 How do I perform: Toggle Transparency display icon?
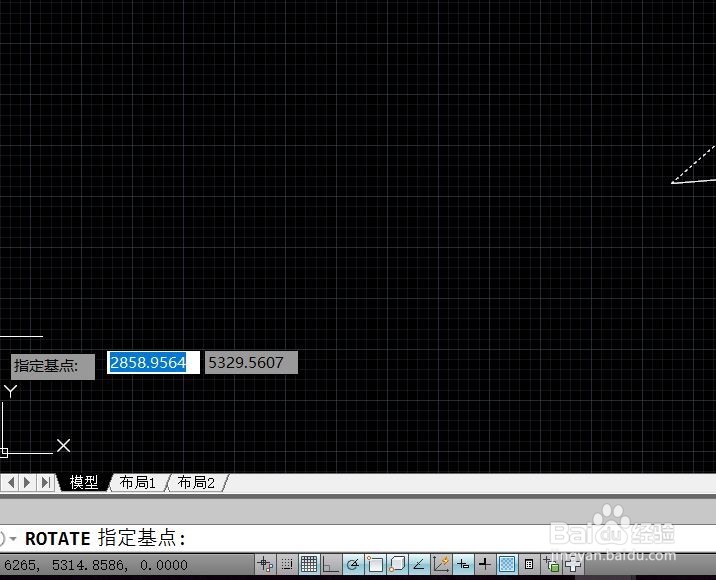pos(506,565)
